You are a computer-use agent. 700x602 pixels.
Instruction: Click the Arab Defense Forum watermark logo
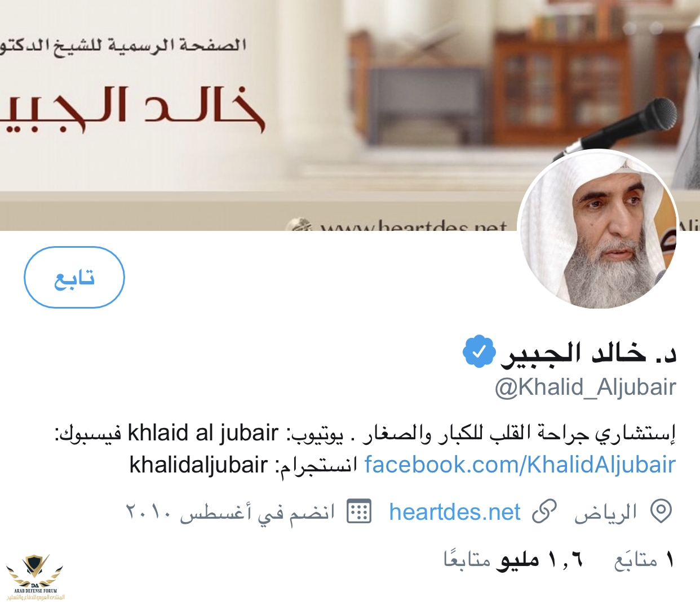point(35,577)
